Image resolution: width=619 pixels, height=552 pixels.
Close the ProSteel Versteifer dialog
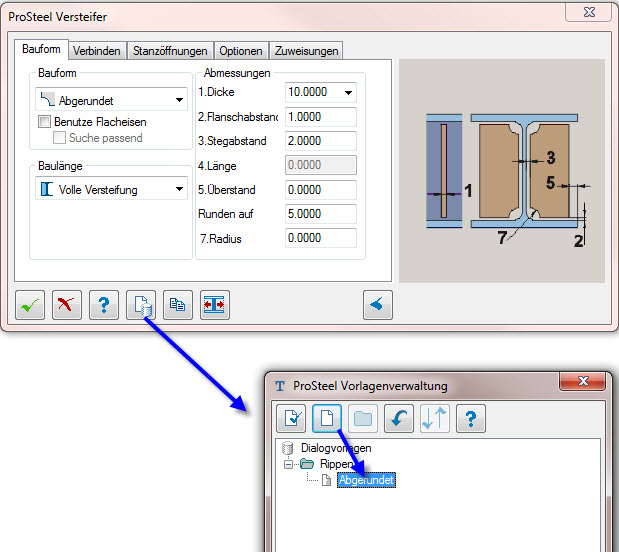tap(589, 12)
